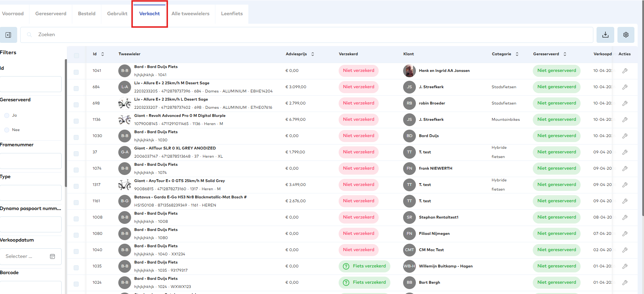Tick checkbox for row with Id 684
644x294 pixels.
76,89
